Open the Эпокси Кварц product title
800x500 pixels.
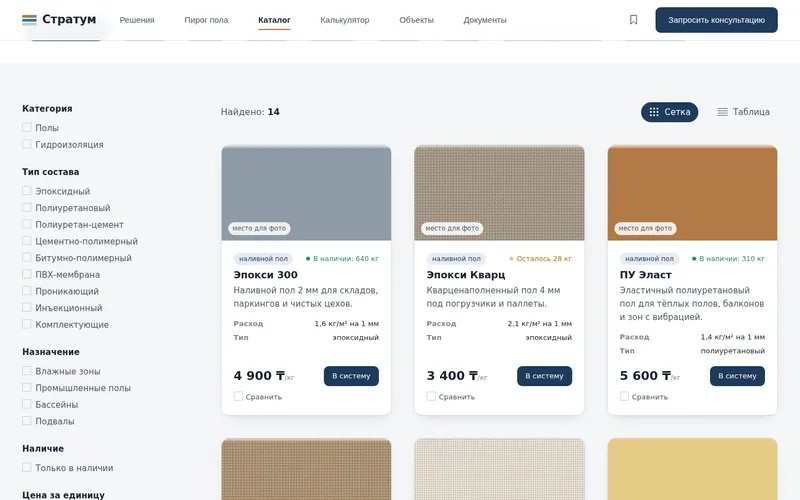pyautogui.click(x=466, y=274)
